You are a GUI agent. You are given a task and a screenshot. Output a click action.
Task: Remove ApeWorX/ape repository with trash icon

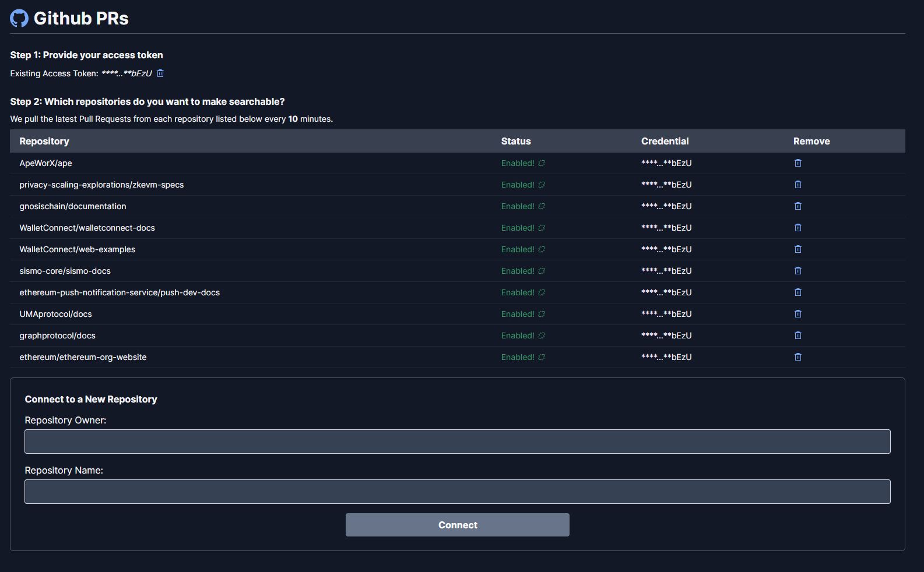[798, 163]
